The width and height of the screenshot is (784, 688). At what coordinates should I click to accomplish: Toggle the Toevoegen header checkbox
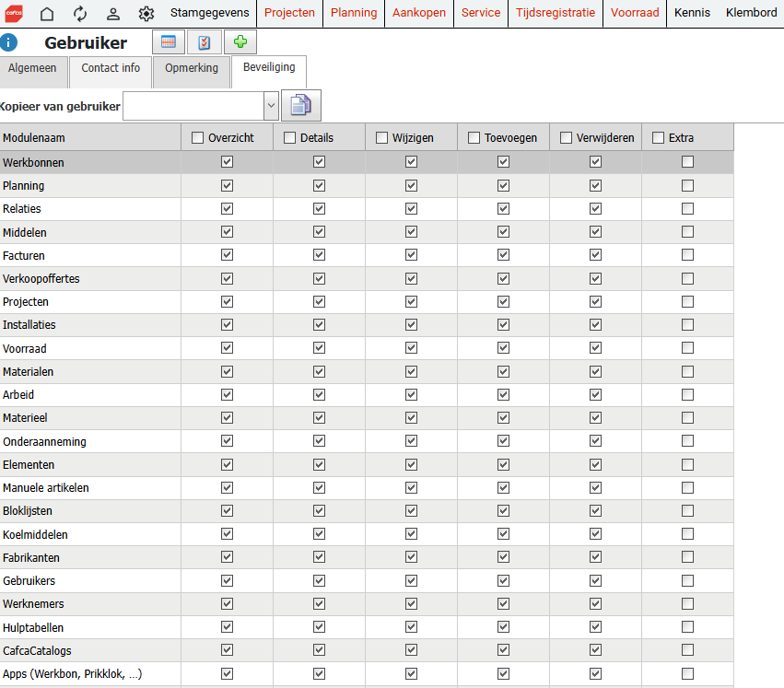474,138
